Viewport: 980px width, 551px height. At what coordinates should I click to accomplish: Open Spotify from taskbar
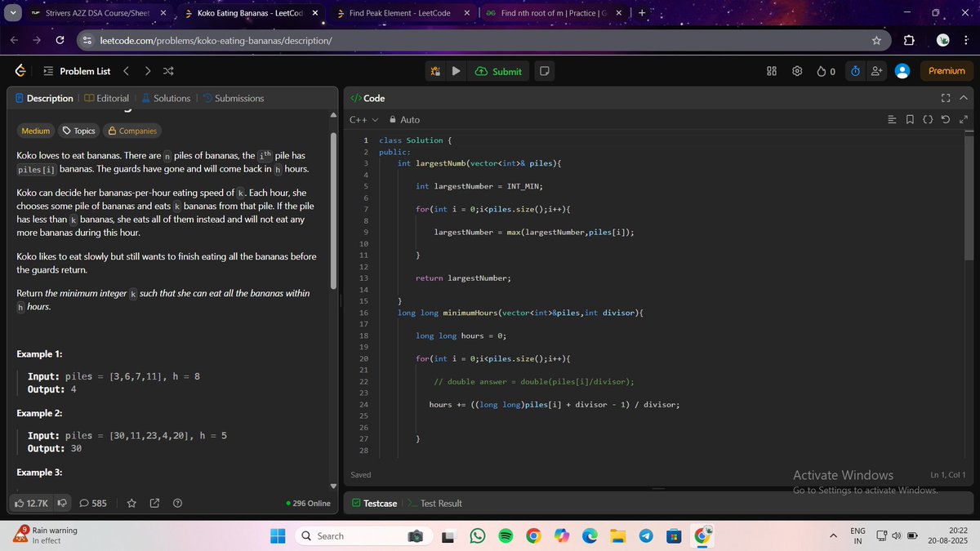click(506, 535)
